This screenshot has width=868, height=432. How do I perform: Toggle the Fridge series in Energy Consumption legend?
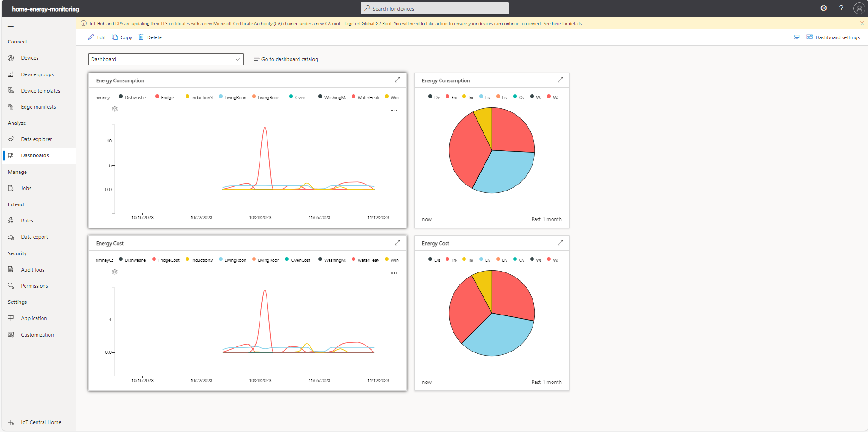tap(164, 97)
